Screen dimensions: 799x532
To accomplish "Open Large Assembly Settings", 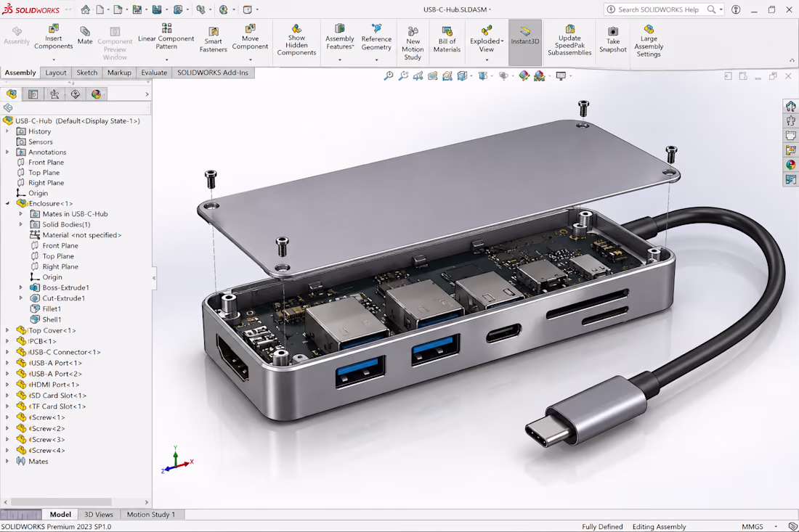I will (x=649, y=40).
